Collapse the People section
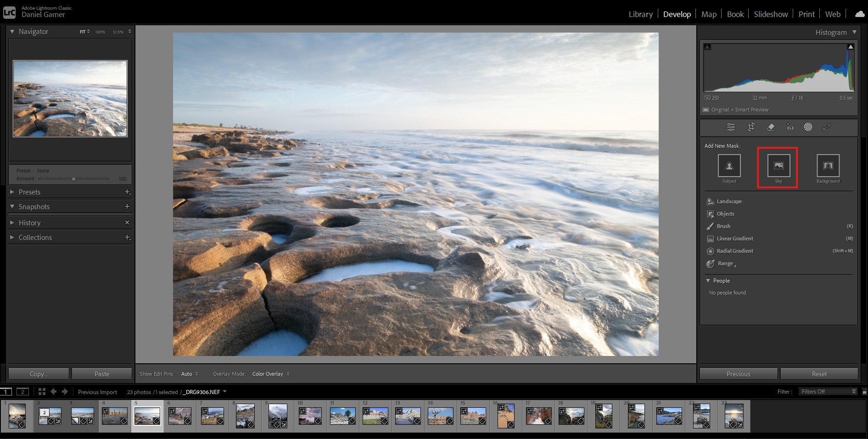The image size is (868, 439). tap(708, 281)
